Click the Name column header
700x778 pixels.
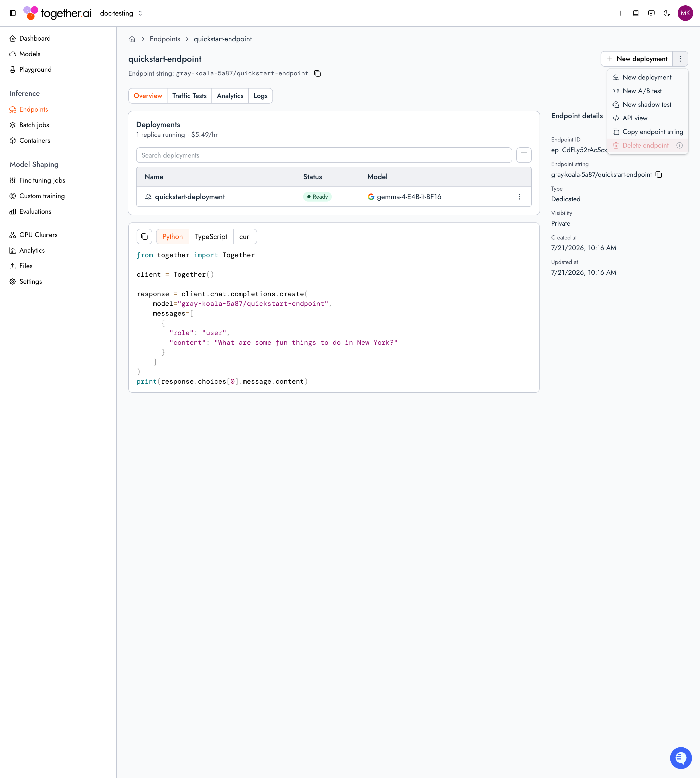tap(154, 177)
